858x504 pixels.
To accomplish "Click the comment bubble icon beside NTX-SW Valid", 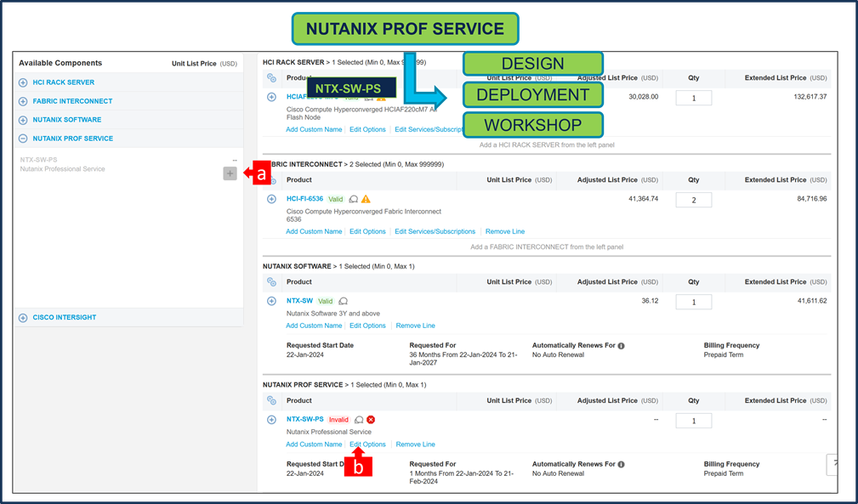I will (343, 301).
